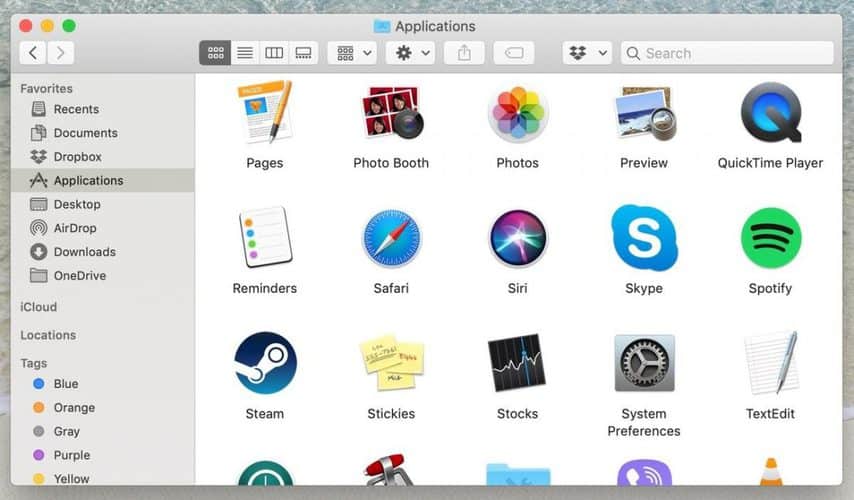Go back with the back arrow
This screenshot has width=854, height=500.
33,53
